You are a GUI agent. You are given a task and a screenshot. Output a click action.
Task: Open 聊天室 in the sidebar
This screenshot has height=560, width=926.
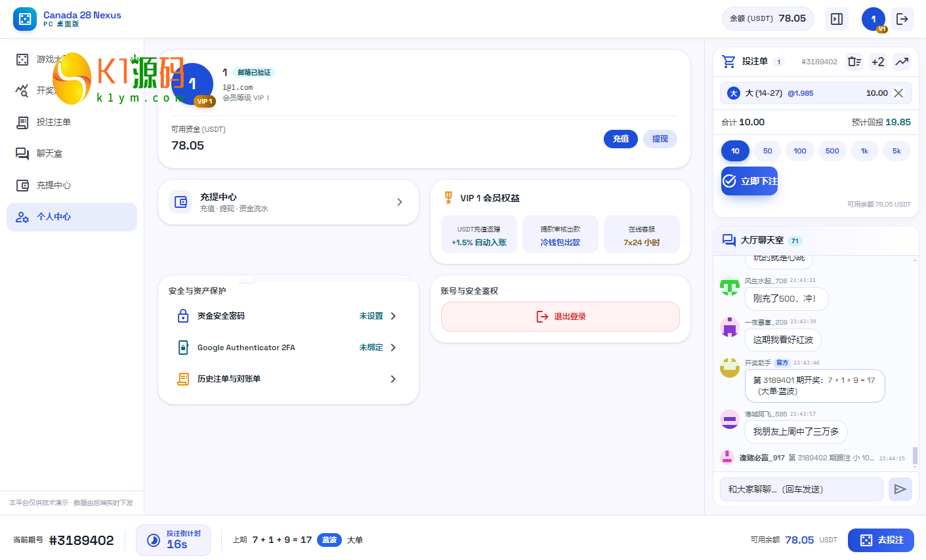(72, 153)
